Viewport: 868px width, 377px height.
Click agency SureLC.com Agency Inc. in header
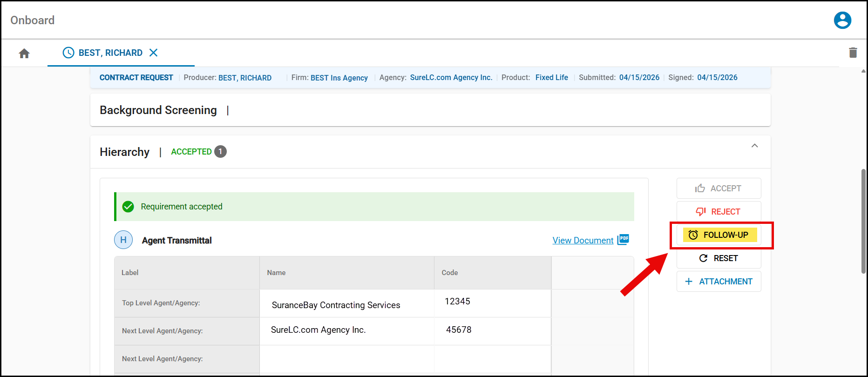(451, 77)
